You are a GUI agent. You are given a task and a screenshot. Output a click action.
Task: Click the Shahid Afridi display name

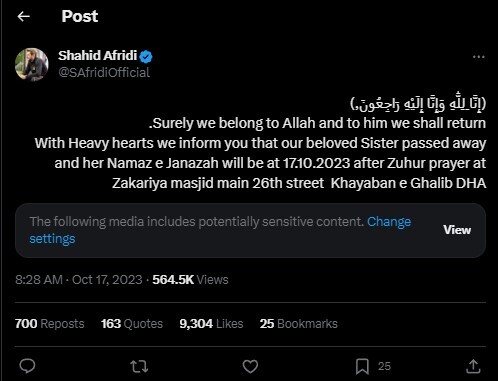coord(97,56)
